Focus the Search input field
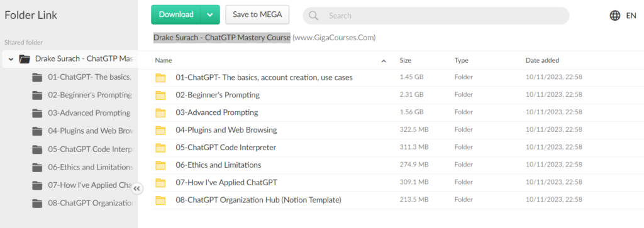 tap(436, 16)
